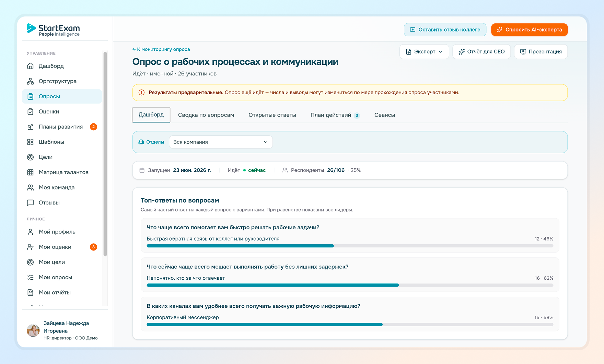Click Зайцева Надежда profile avatar
Screen dimensions: 604x364
point(33,330)
